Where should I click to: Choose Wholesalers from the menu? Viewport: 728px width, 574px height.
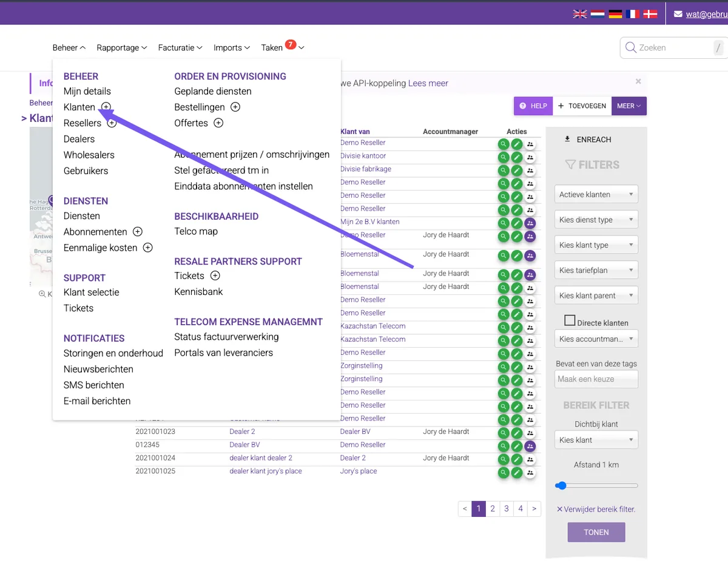[89, 155]
